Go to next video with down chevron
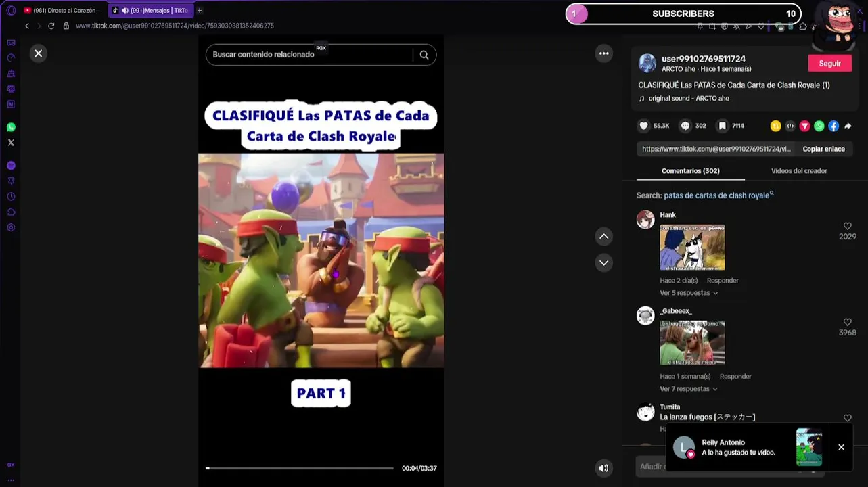The width and height of the screenshot is (868, 487). (604, 262)
